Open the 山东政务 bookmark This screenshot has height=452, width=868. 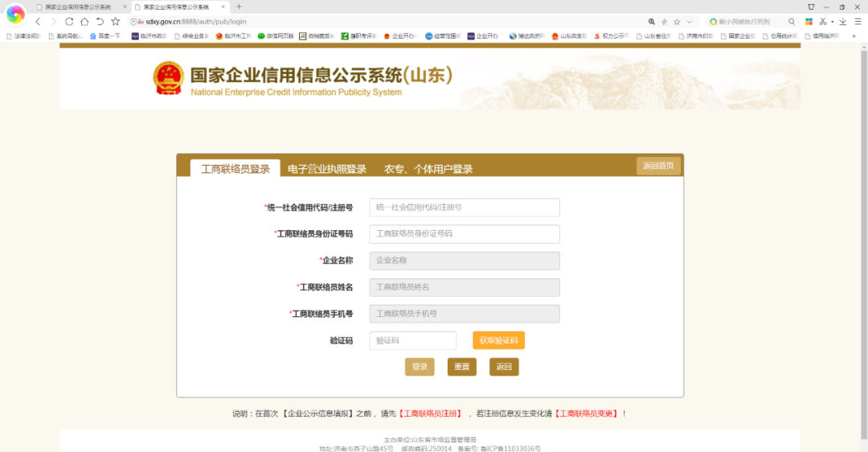pos(569,36)
